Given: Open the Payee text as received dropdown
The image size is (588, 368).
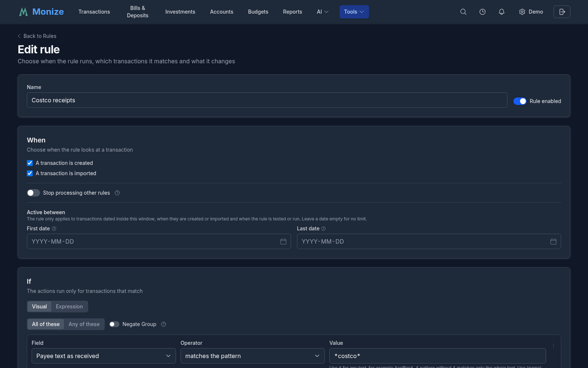Looking at the screenshot, I should click(104, 356).
